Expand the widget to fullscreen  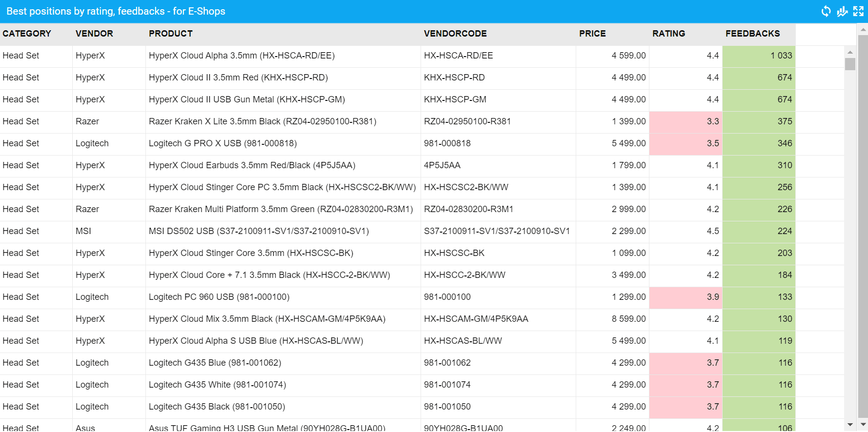[x=858, y=11]
